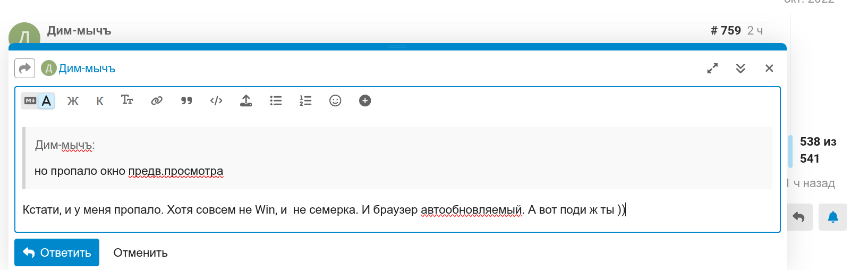
Task: Apply bold formatting with Ж button
Action: pos(73,101)
